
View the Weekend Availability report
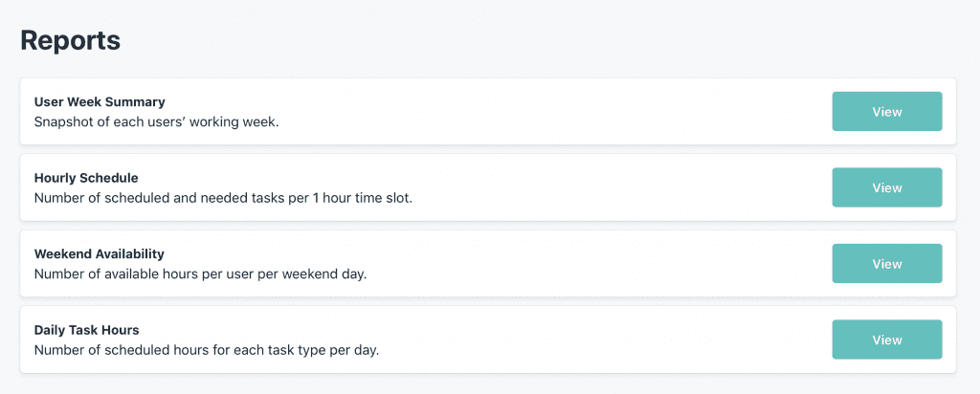tap(886, 264)
